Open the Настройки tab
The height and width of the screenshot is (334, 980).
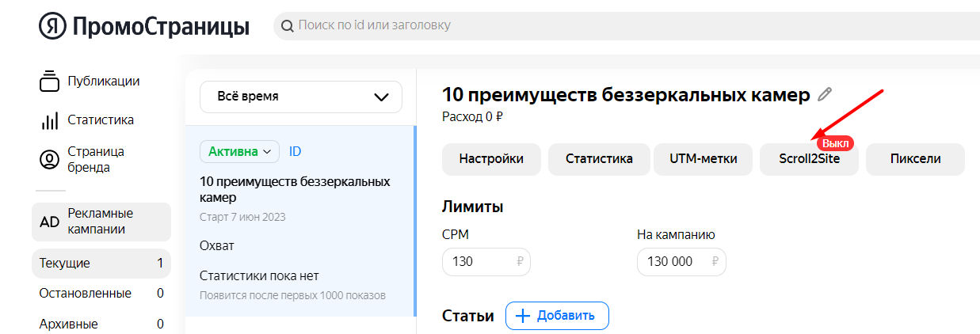click(491, 158)
